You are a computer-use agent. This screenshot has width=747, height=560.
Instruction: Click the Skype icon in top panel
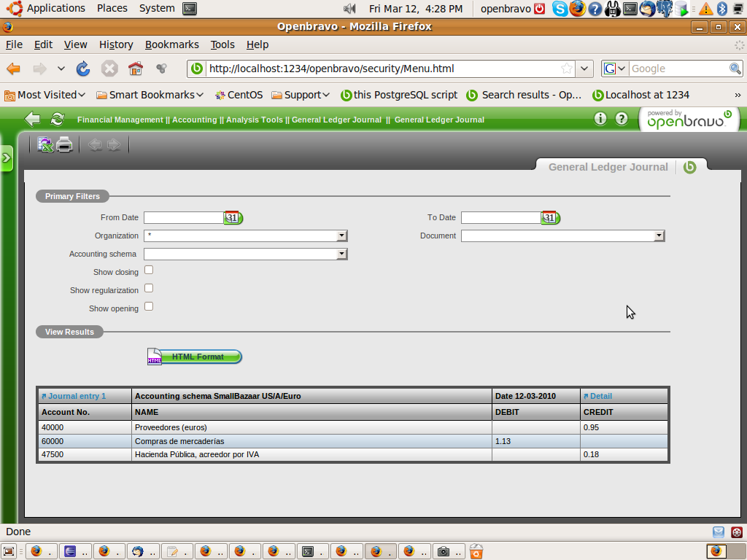pos(560,9)
